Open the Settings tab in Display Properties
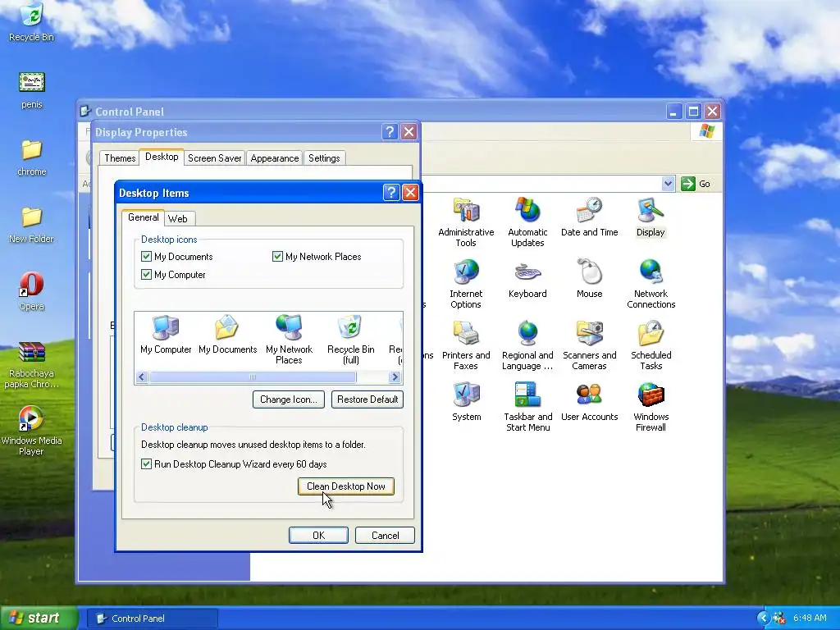Screen dimensions: 840x630 tap(324, 158)
